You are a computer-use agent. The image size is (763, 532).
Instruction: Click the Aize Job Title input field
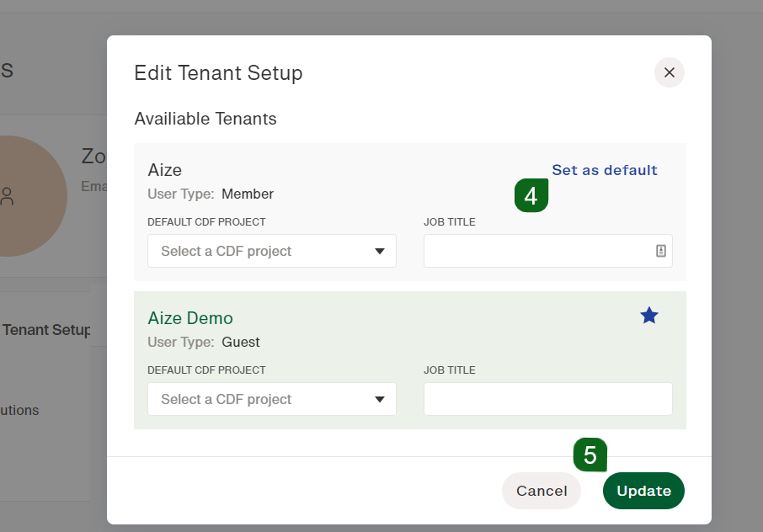(548, 251)
